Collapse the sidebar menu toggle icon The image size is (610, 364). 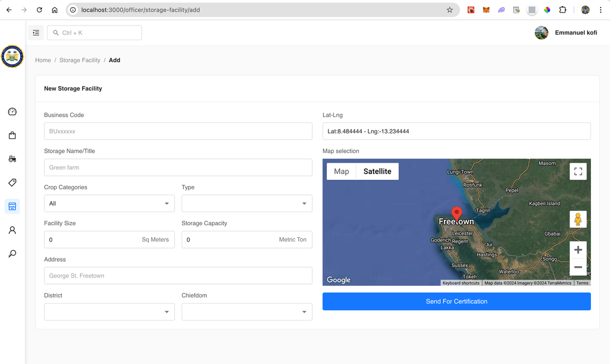pyautogui.click(x=36, y=33)
